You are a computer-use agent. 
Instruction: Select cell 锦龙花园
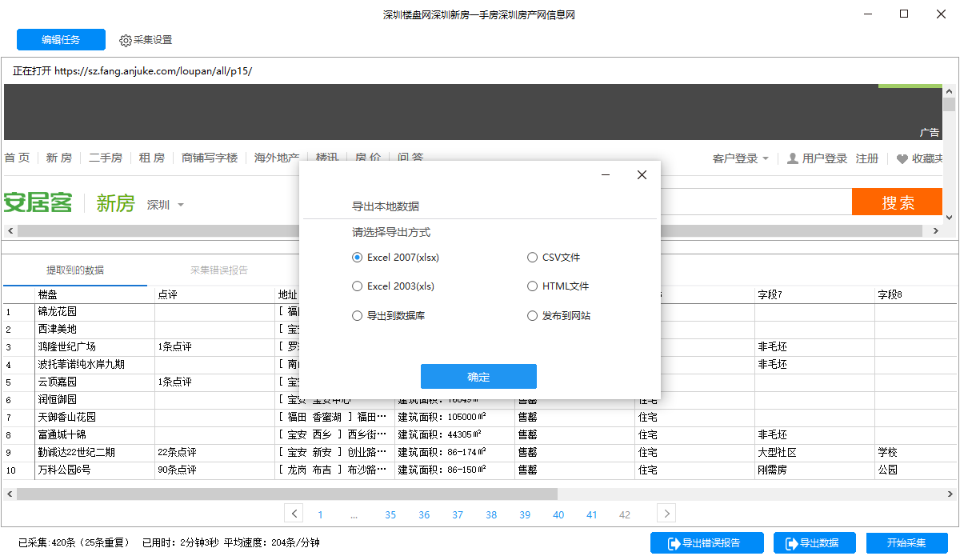tap(94, 311)
